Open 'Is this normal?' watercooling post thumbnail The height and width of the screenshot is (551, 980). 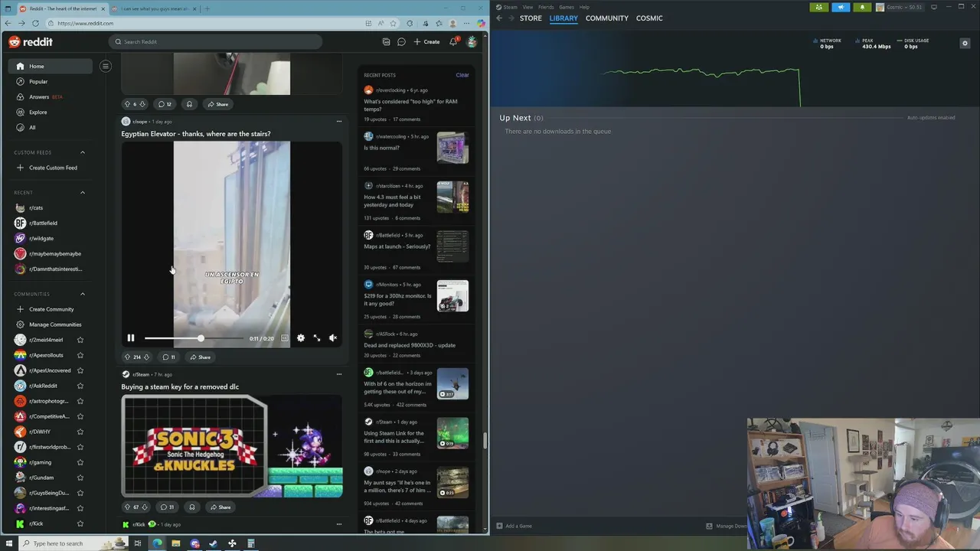[x=452, y=148]
